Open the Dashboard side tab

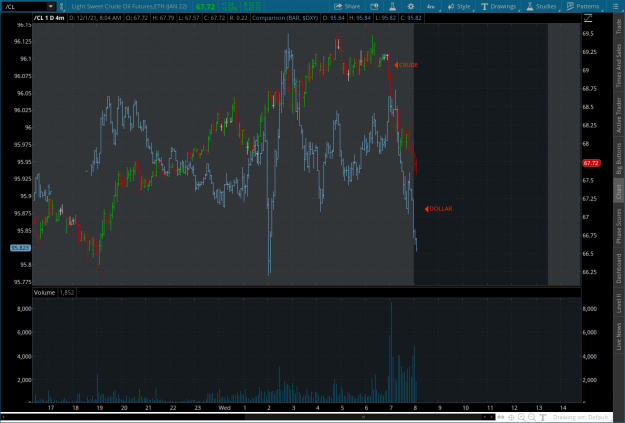[619, 268]
